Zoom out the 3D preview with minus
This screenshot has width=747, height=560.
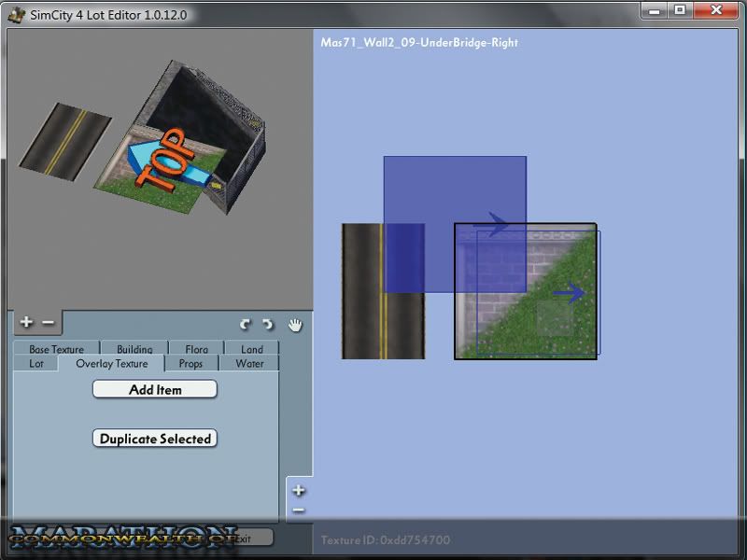49,322
